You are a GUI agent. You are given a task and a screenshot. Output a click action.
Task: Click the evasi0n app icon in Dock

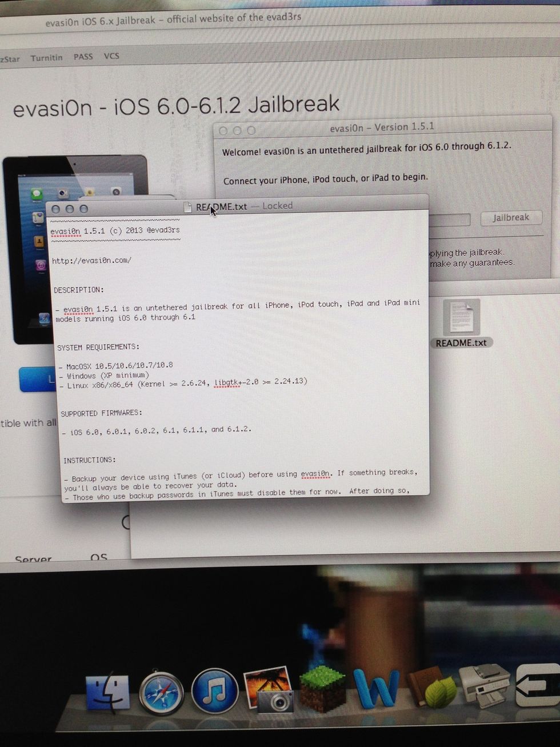(538, 684)
